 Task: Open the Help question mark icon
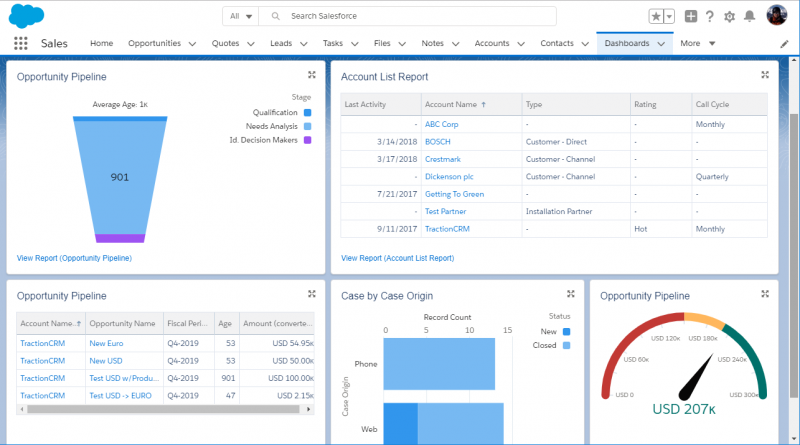tap(710, 16)
